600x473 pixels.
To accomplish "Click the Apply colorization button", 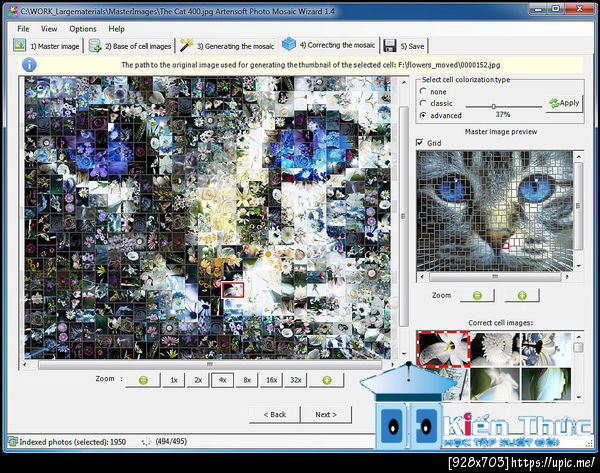I will (x=564, y=103).
